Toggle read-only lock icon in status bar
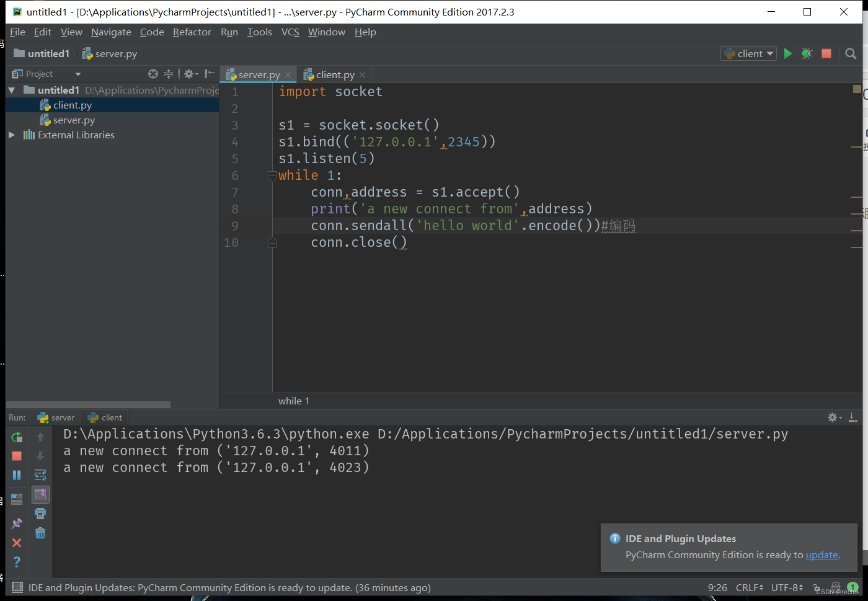Image resolution: width=868 pixels, height=601 pixels. point(817,587)
